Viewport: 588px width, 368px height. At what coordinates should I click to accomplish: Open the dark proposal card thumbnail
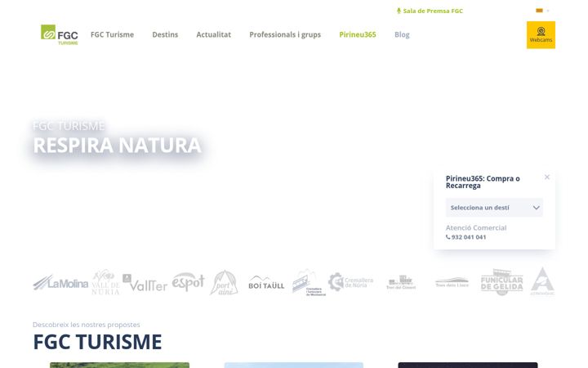pos(468,365)
